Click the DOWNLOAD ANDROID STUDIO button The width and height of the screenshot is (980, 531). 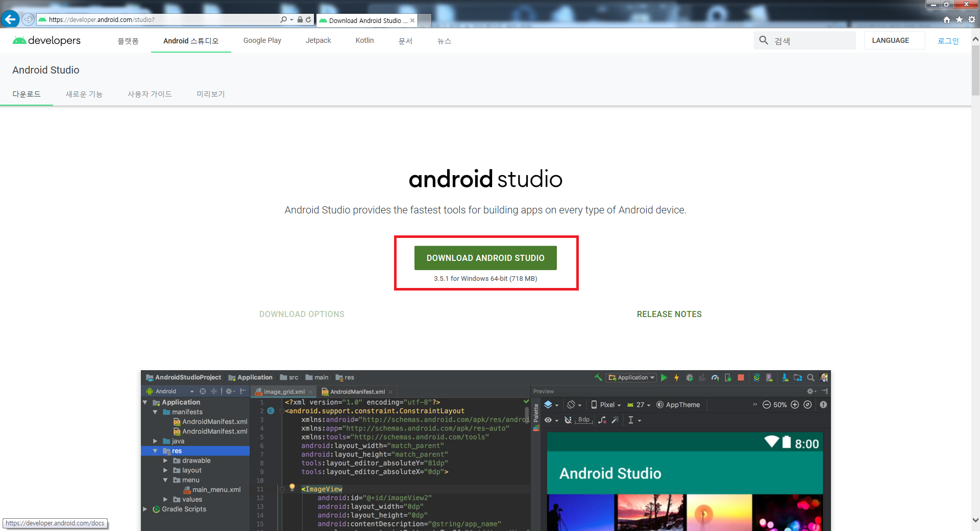click(x=485, y=258)
